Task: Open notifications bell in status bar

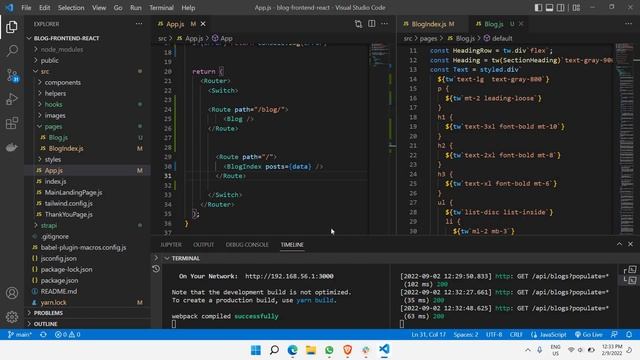Action: click(x=629, y=334)
